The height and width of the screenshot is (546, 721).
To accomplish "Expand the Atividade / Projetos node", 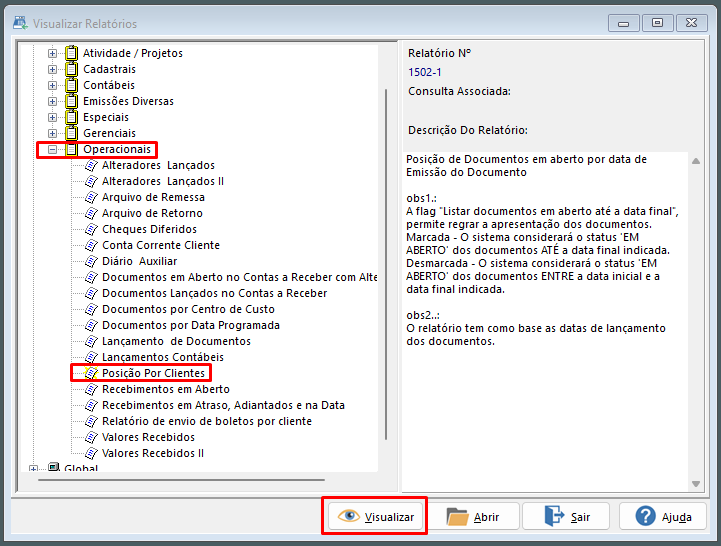I will click(52, 53).
